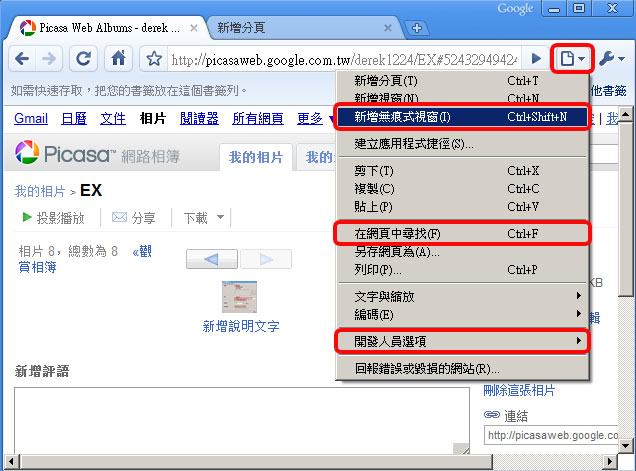636x471 pixels.
Task: Click the vertical scrollbar down arrow
Action: click(x=625, y=446)
